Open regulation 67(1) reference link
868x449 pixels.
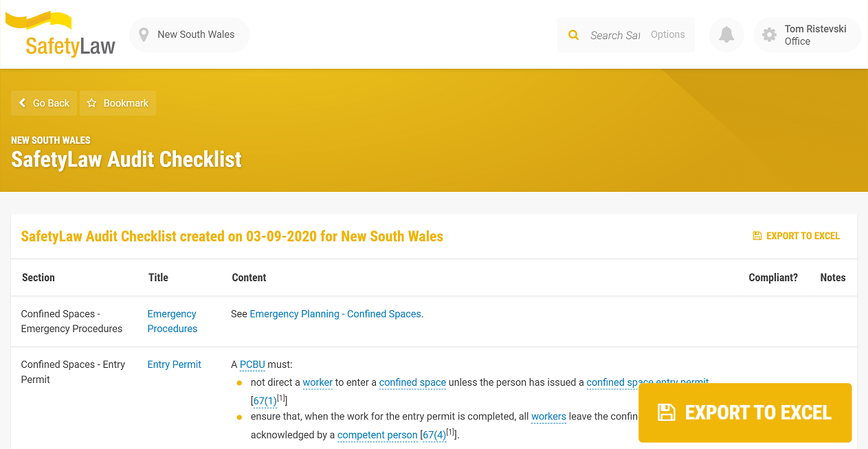tap(265, 400)
